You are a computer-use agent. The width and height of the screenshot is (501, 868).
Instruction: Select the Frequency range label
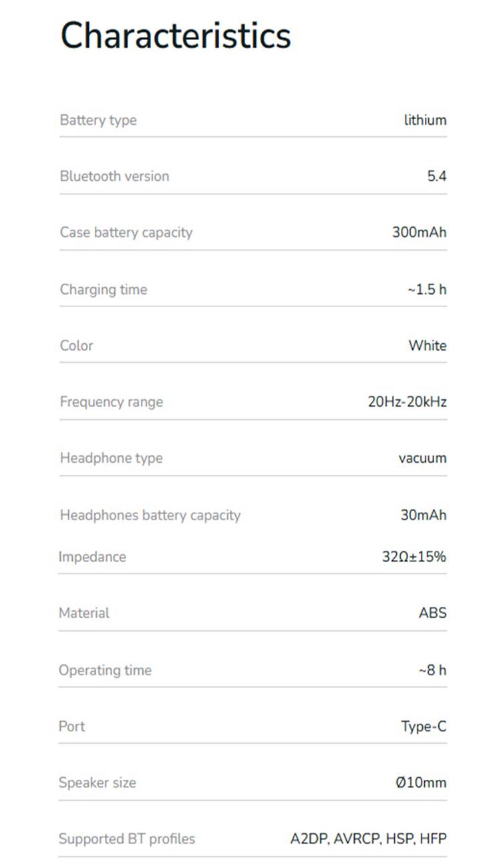pos(112,402)
